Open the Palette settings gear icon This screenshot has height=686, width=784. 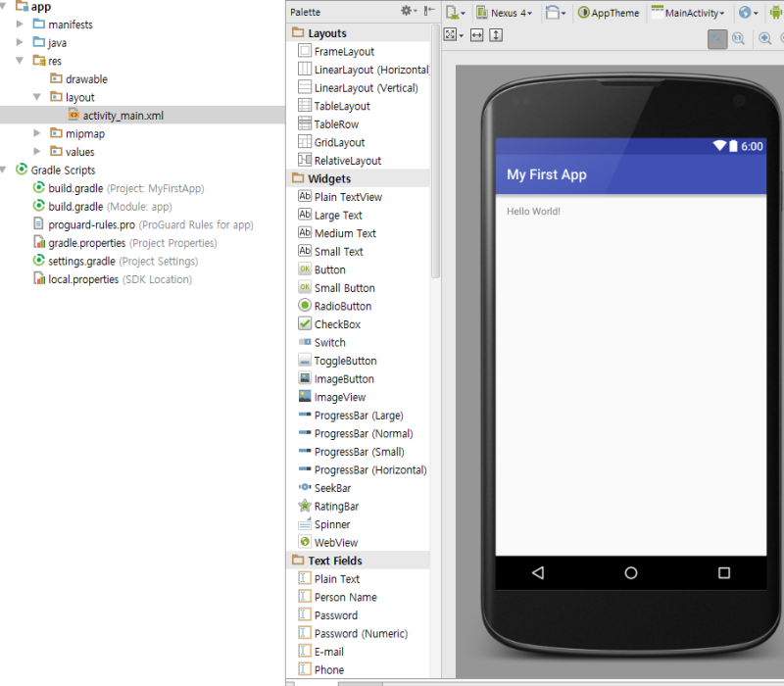coord(409,11)
